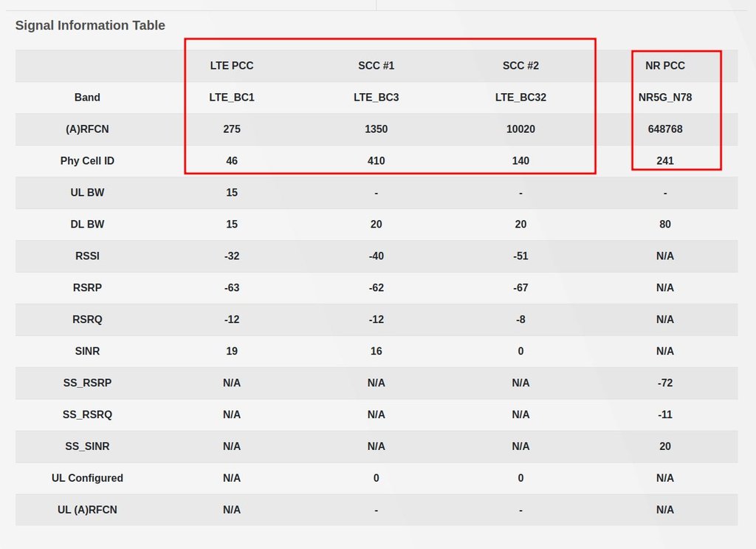756x549 pixels.
Task: Click the Phy Cell ID row label
Action: pos(87,161)
